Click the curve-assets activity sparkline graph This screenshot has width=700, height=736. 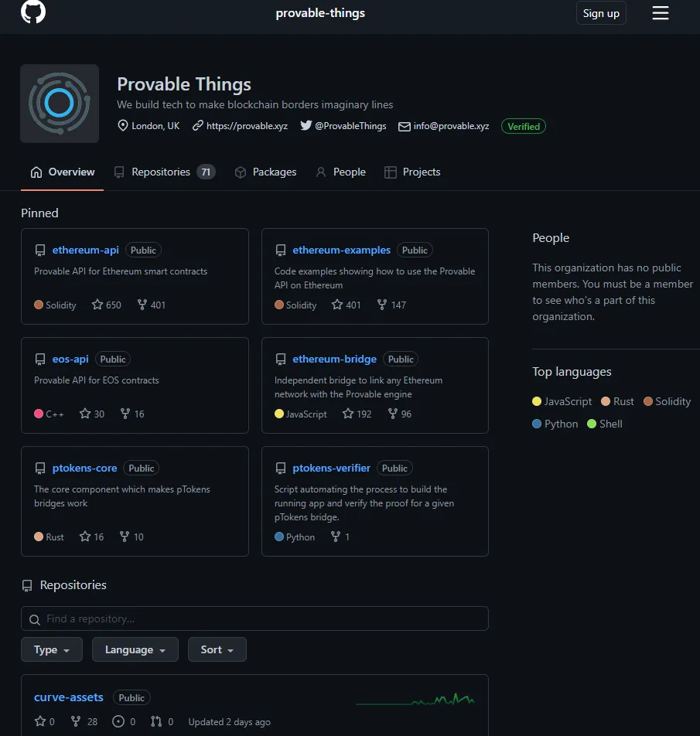point(415,700)
